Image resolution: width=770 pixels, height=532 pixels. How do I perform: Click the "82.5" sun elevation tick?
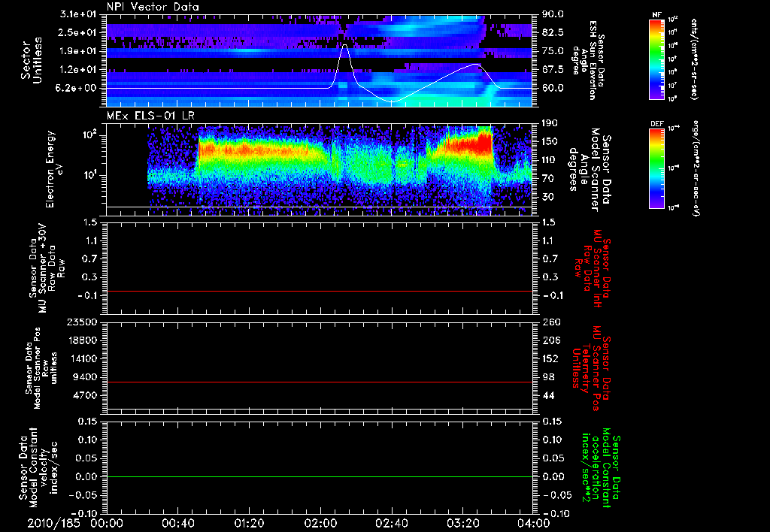(553, 32)
